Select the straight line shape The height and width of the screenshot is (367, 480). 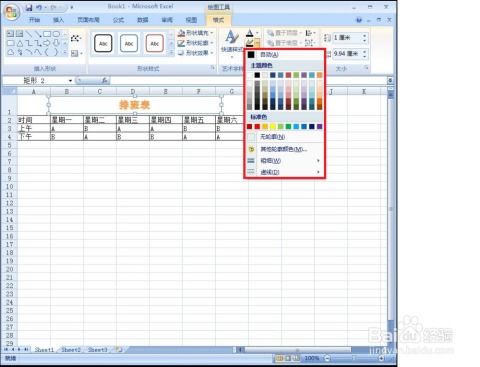pos(29,34)
